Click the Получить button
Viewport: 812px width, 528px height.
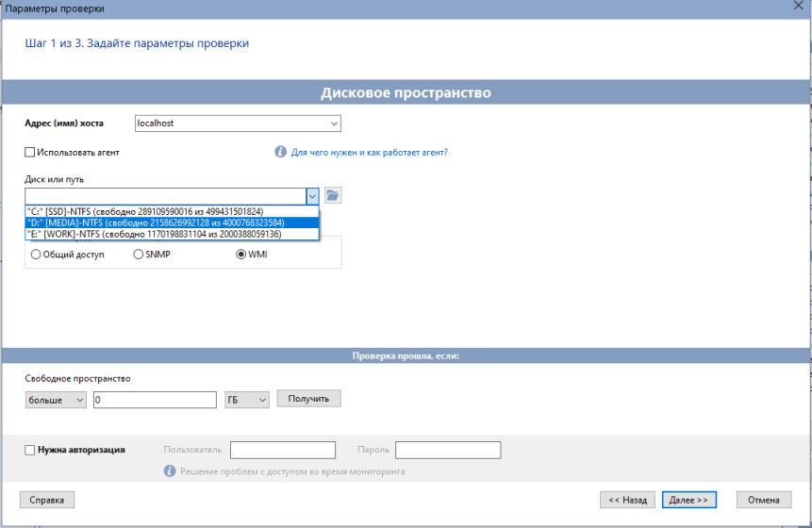point(308,399)
